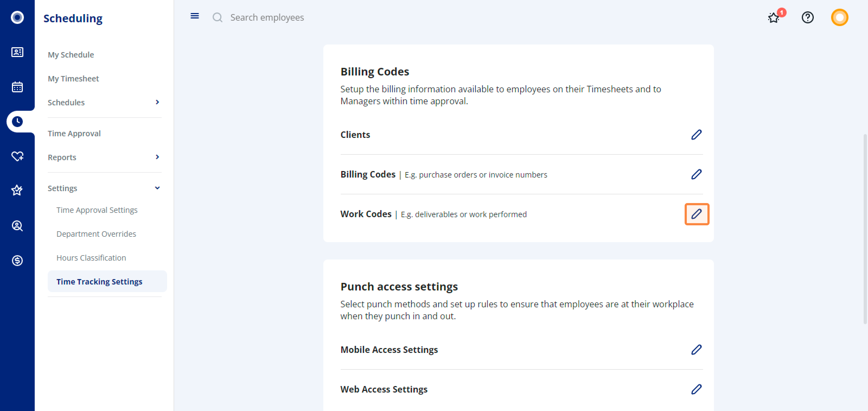Click the Mobile Access Settings label
Image resolution: width=868 pixels, height=411 pixels.
pyautogui.click(x=389, y=350)
